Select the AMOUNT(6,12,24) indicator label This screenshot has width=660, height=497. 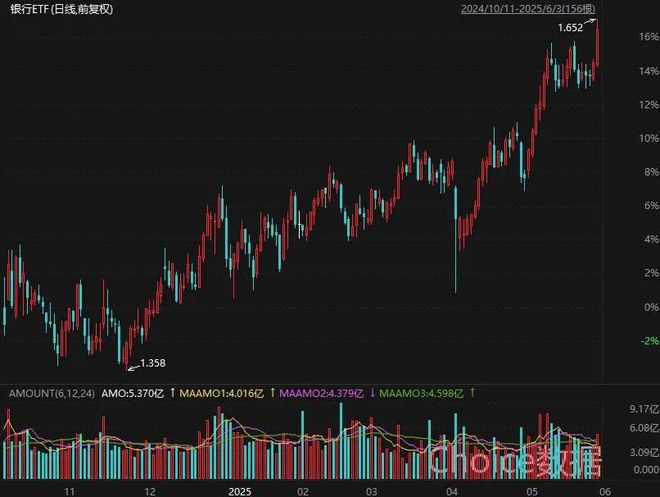[52, 393]
